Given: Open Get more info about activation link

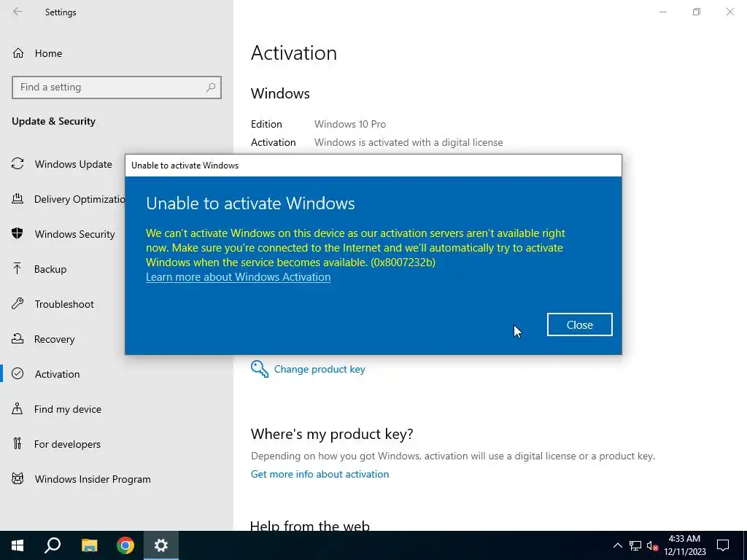Looking at the screenshot, I should pyautogui.click(x=320, y=474).
